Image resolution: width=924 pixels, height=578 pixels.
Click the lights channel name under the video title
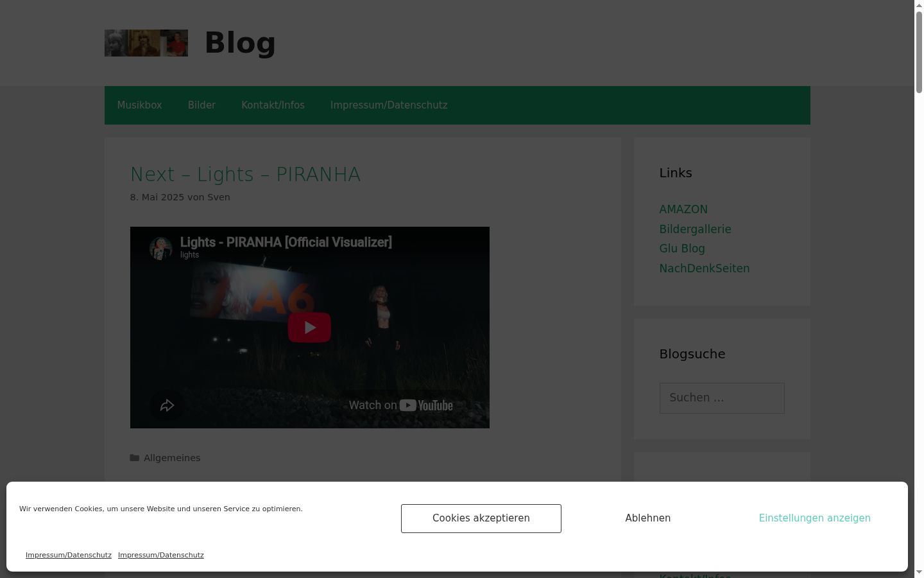coord(189,255)
